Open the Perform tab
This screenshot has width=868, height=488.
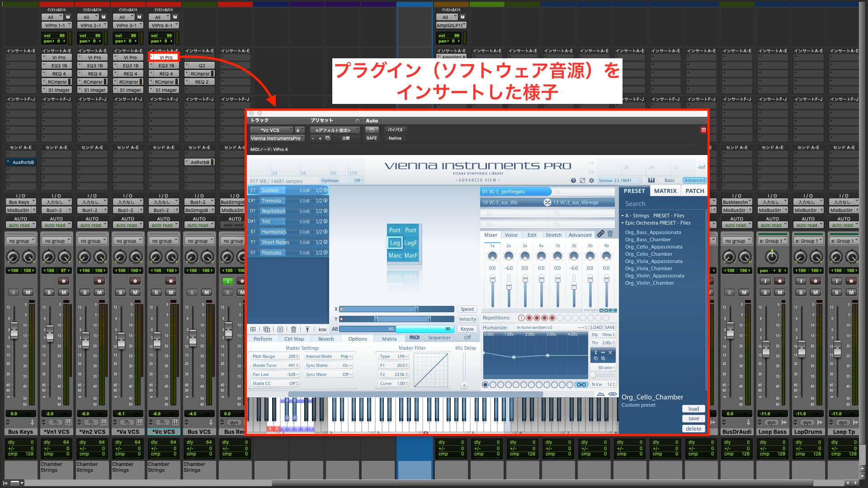pos(263,339)
